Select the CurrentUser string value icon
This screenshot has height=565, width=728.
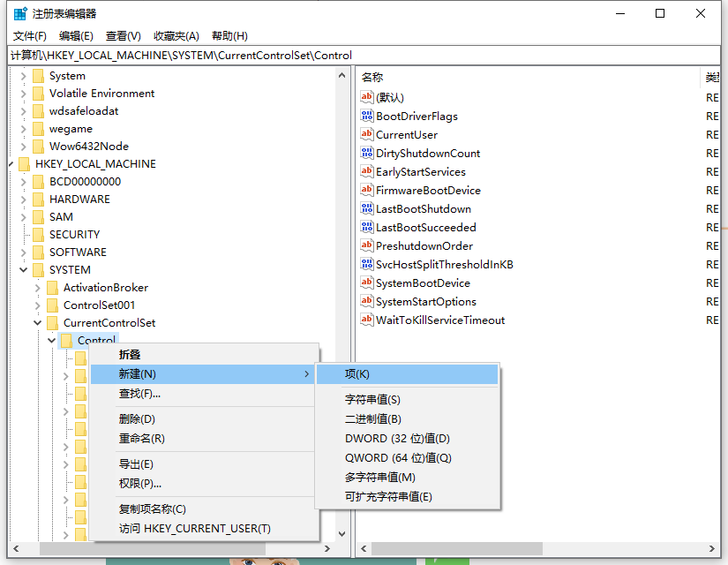coord(367,134)
